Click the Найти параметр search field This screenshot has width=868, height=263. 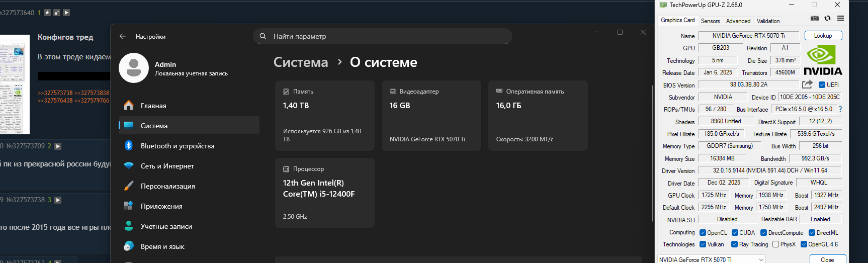click(382, 36)
